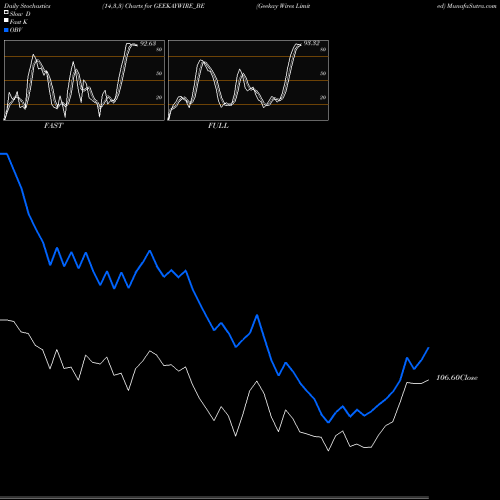Click the 93.32 value in FULL chart
The image size is (500, 500).
pos(312,43)
